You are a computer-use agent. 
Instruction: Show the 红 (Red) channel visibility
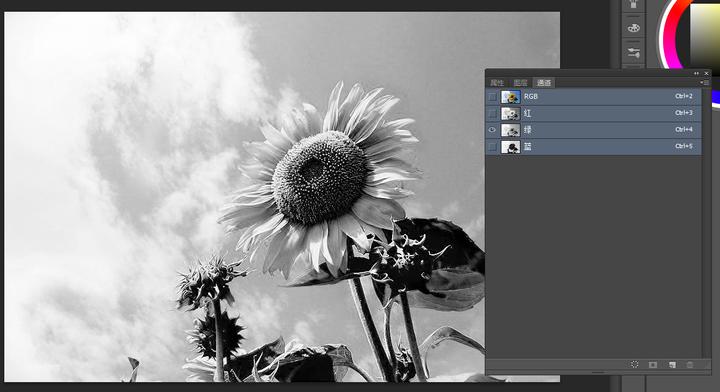tap(492, 113)
